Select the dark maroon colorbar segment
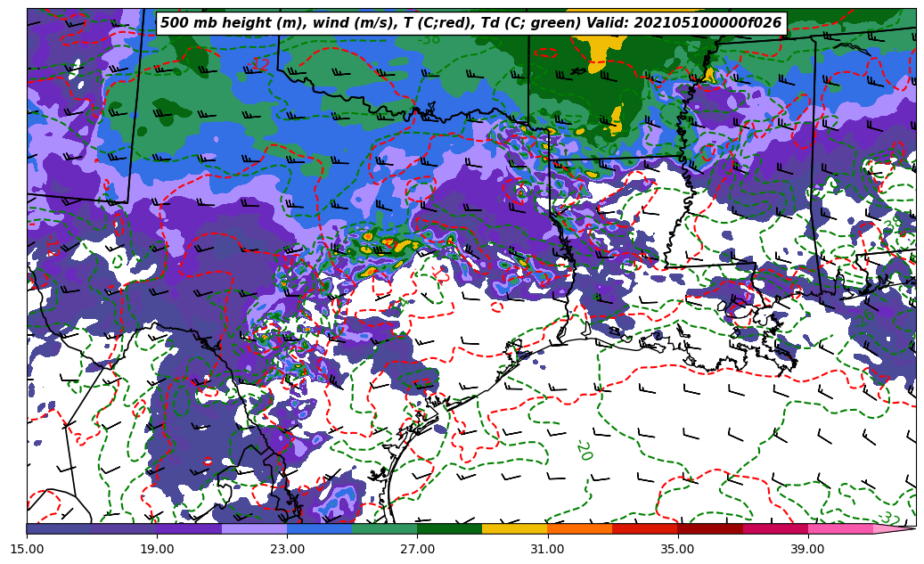 point(709,528)
